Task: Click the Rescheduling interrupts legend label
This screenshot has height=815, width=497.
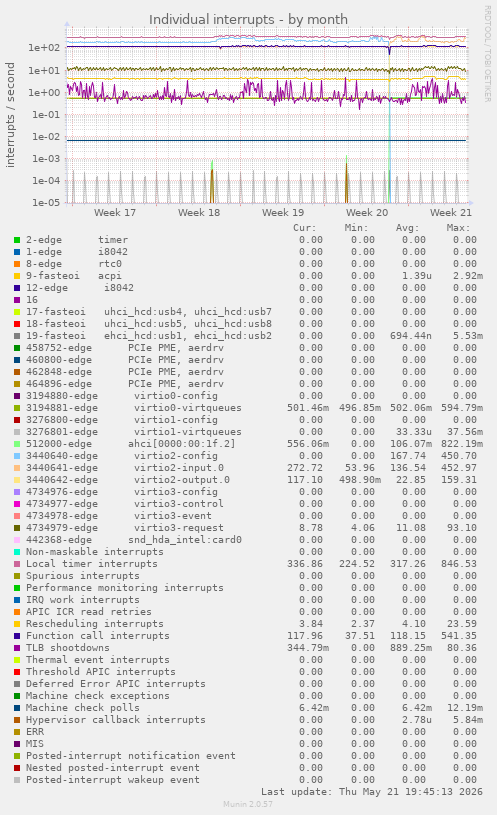Action: tap(95, 624)
